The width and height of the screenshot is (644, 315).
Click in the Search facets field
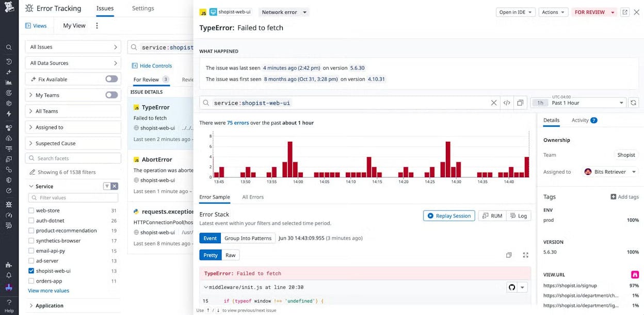pyautogui.click(x=73, y=158)
